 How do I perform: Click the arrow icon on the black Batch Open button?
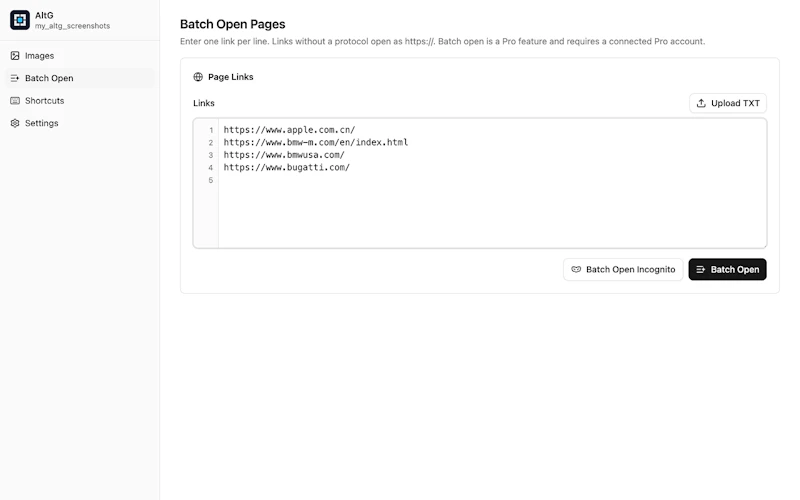[701, 269]
